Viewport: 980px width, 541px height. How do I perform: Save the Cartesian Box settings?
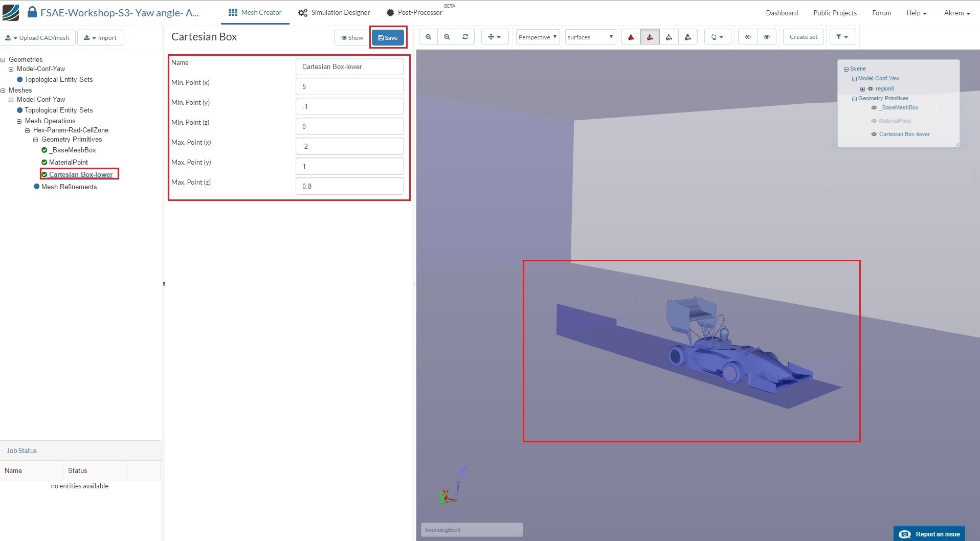pyautogui.click(x=388, y=38)
